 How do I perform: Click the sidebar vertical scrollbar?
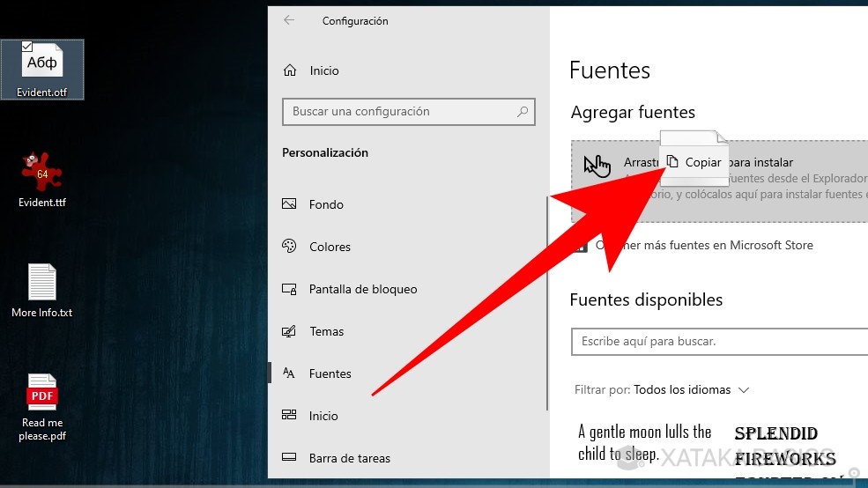pos(547,303)
